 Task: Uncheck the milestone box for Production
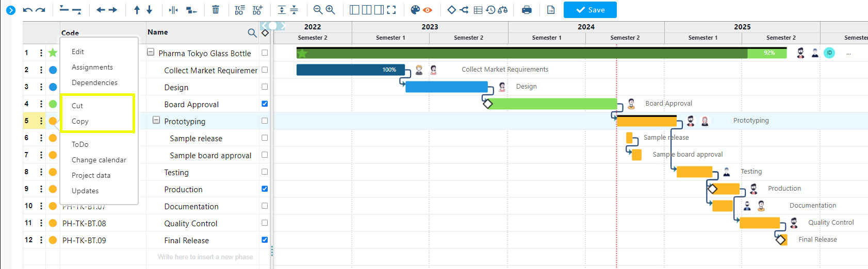(265, 189)
